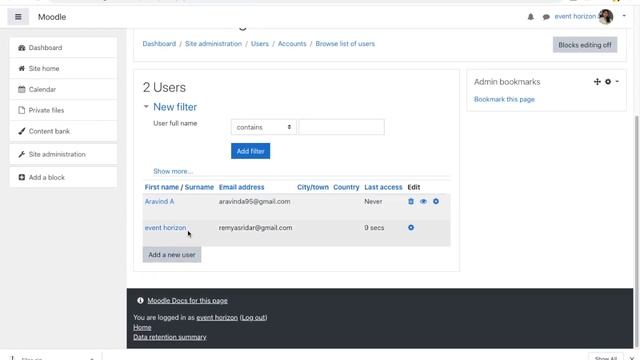
Task: Open event horizon profile in table
Action: (165, 227)
